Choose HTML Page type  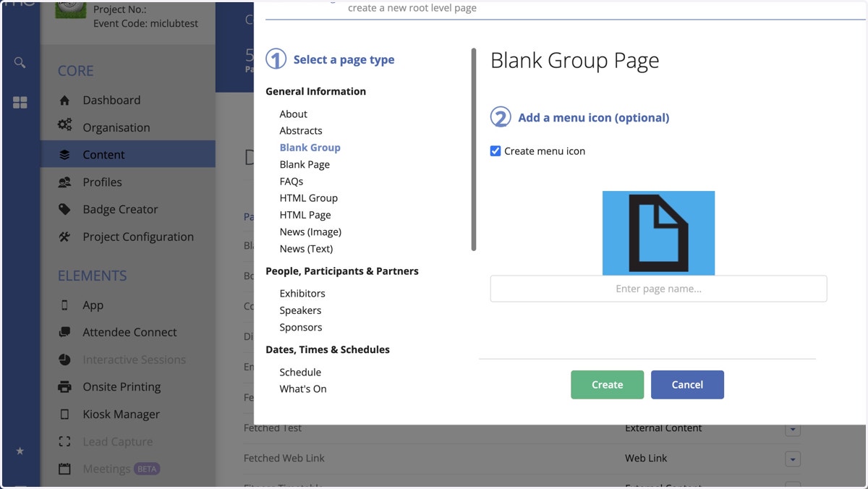pos(305,215)
